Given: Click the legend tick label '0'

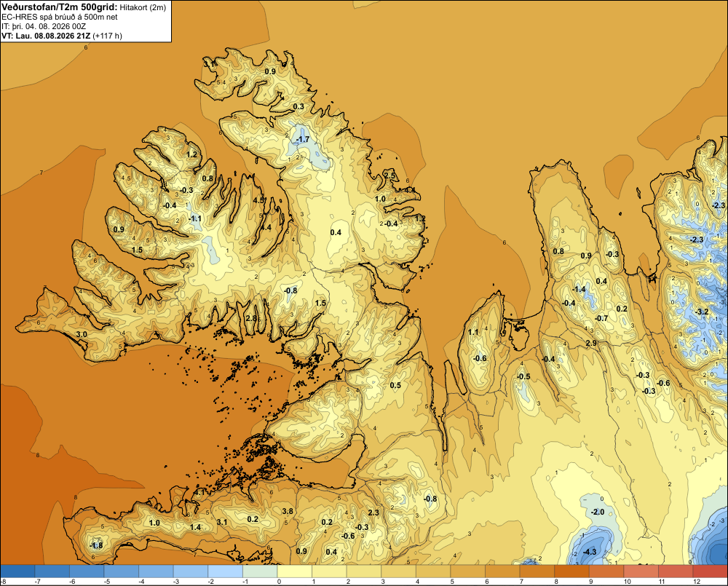Looking at the screenshot, I should pos(279,582).
